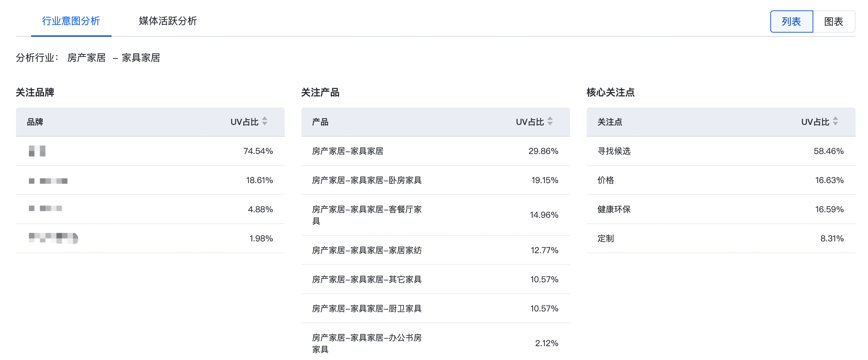Screen dimensions: 868x360
Task: Select the 健康环保 row
Action: click(614, 209)
